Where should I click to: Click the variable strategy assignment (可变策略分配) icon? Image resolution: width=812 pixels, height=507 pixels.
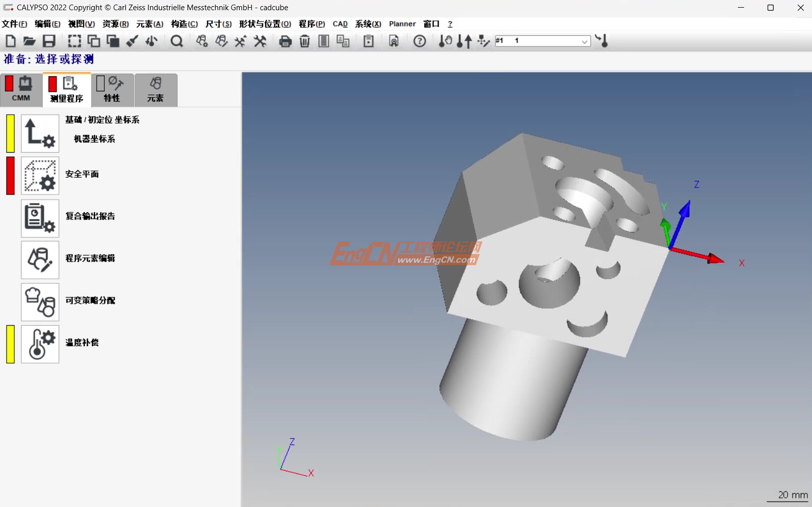click(40, 302)
